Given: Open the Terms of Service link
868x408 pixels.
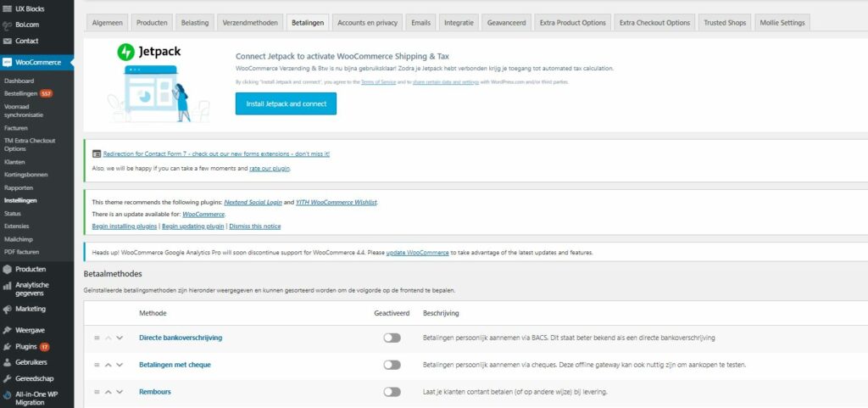Looking at the screenshot, I should [x=378, y=82].
